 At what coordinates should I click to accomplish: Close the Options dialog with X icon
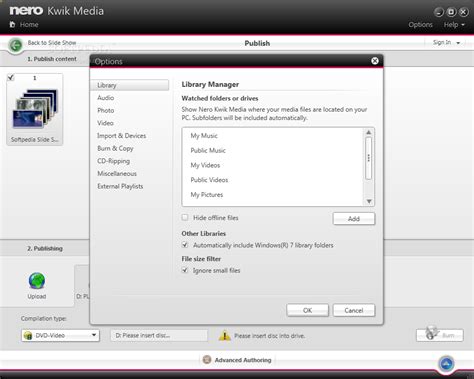375,61
